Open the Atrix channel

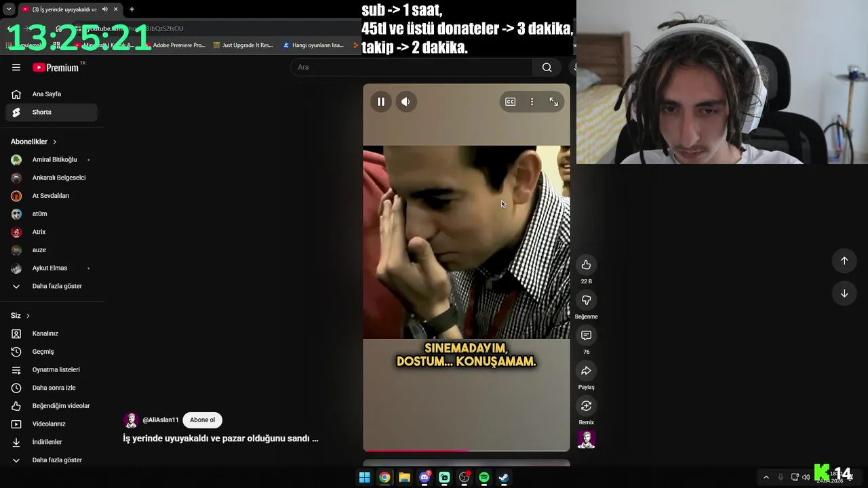[52, 232]
